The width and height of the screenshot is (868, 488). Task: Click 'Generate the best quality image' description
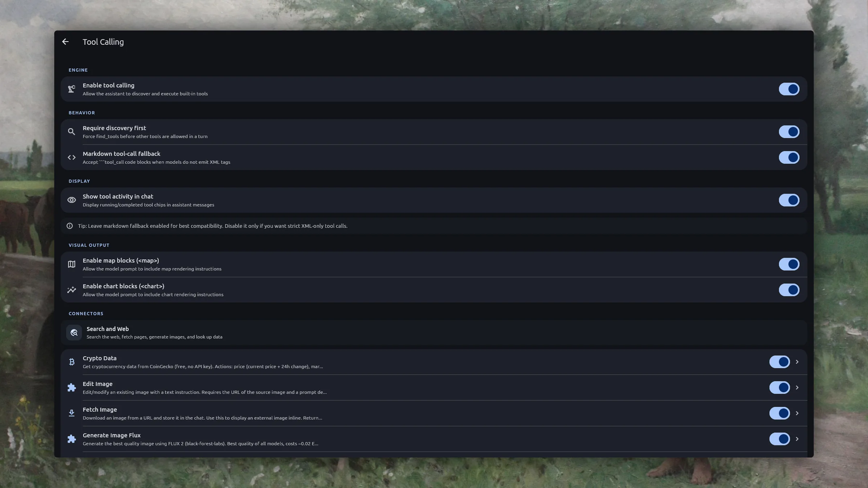click(x=200, y=444)
